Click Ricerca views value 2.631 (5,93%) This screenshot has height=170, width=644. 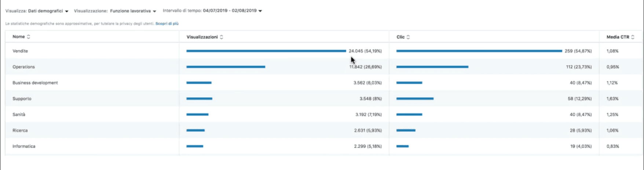coord(368,130)
